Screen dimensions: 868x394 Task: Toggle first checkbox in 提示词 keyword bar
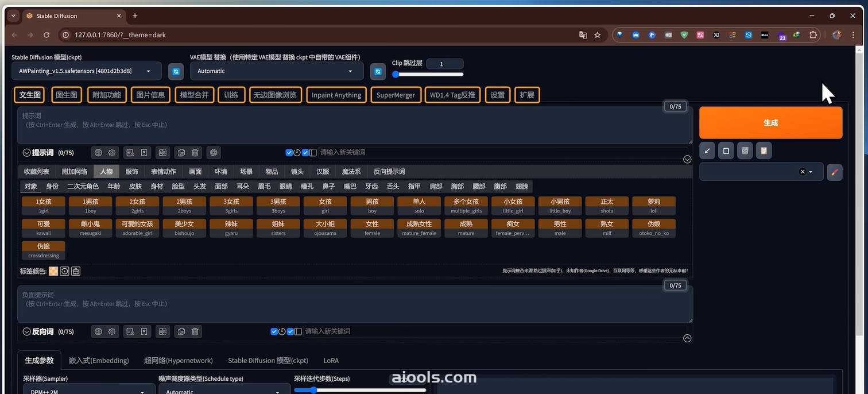tap(289, 153)
